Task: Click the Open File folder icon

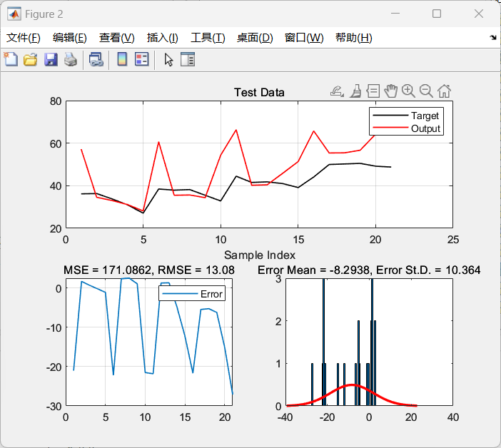Action: coord(30,60)
